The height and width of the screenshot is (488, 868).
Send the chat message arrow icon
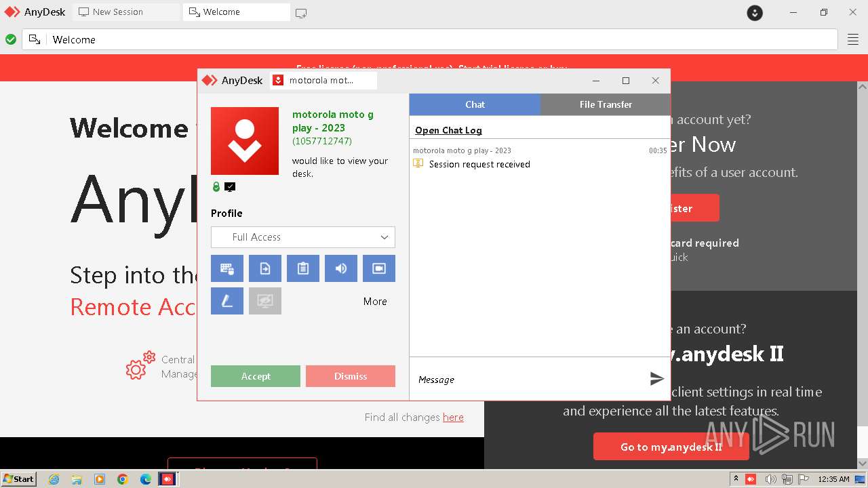tap(656, 379)
